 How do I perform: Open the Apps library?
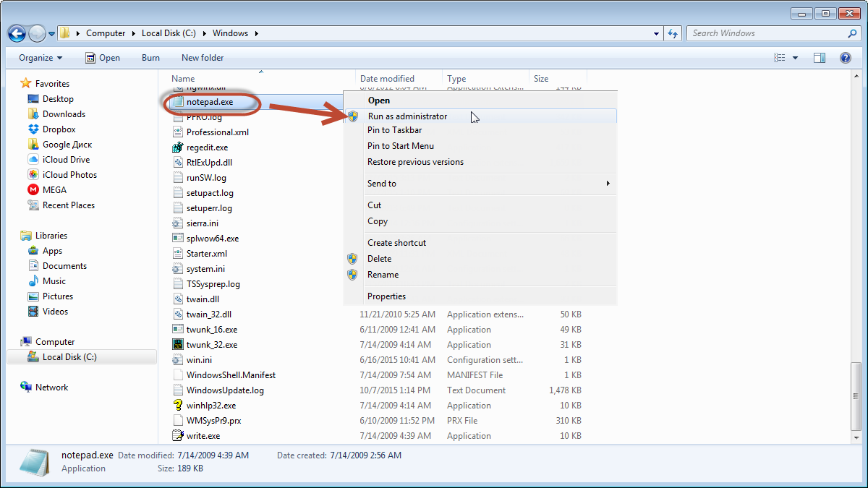click(x=52, y=251)
